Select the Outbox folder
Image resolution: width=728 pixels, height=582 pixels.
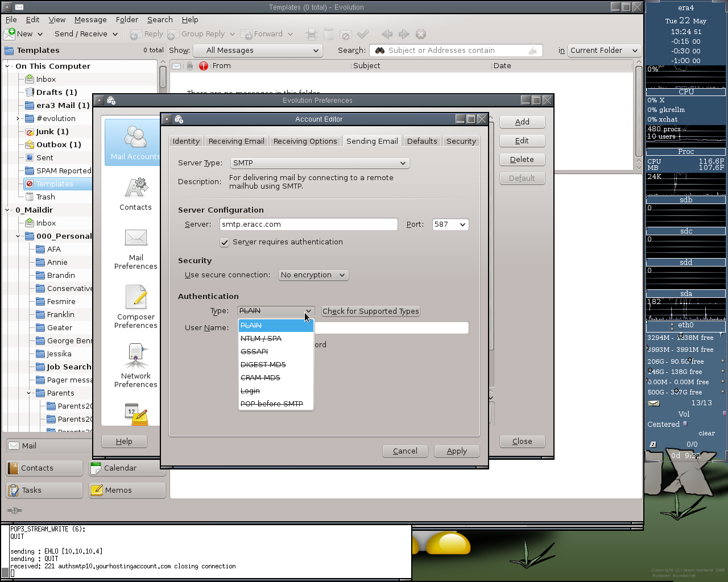click(59, 145)
